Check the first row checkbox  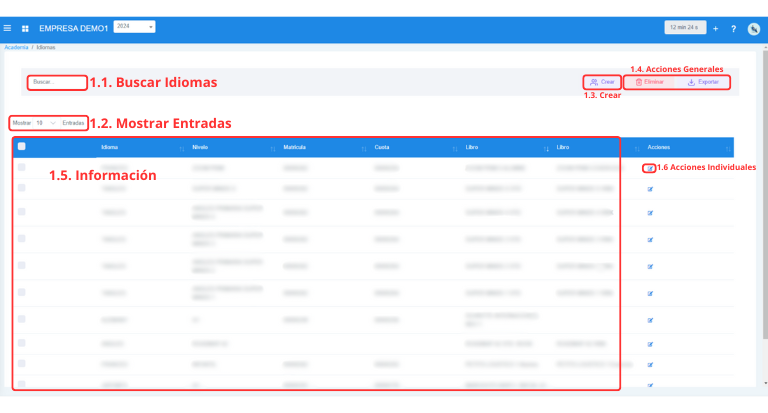pos(22,168)
